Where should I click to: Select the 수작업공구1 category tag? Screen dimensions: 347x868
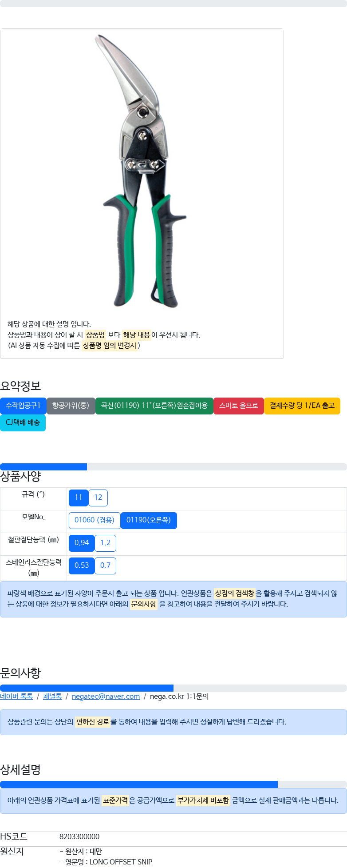point(23,406)
